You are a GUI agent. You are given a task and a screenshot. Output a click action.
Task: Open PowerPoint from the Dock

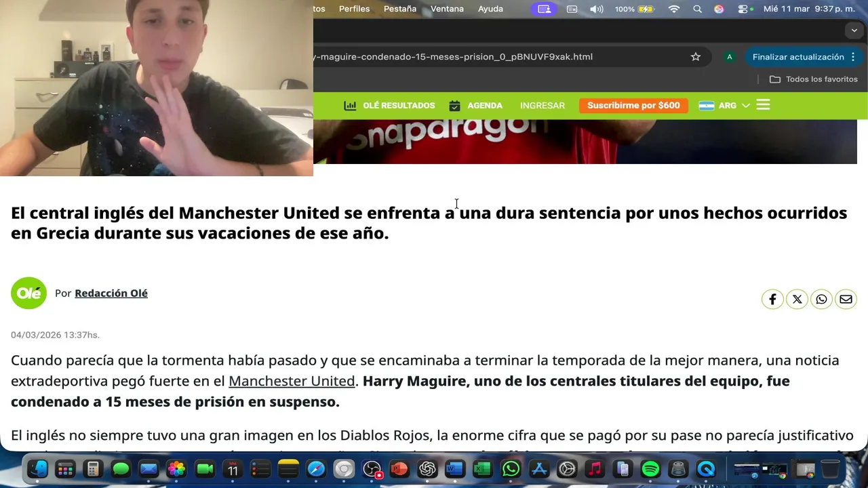399,469
